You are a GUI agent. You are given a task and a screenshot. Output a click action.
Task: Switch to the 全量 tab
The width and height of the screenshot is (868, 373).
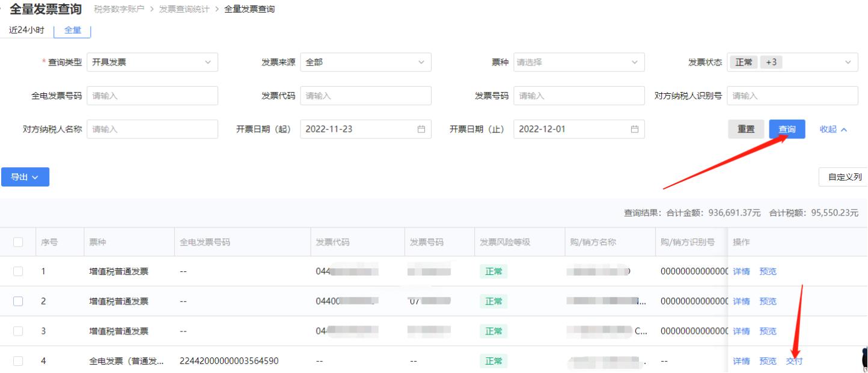(72, 31)
